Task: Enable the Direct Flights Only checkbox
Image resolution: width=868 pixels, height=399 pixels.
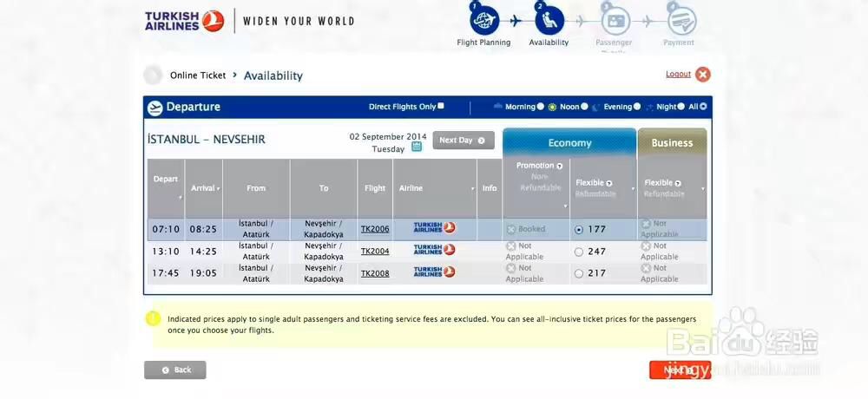Action: point(441,106)
